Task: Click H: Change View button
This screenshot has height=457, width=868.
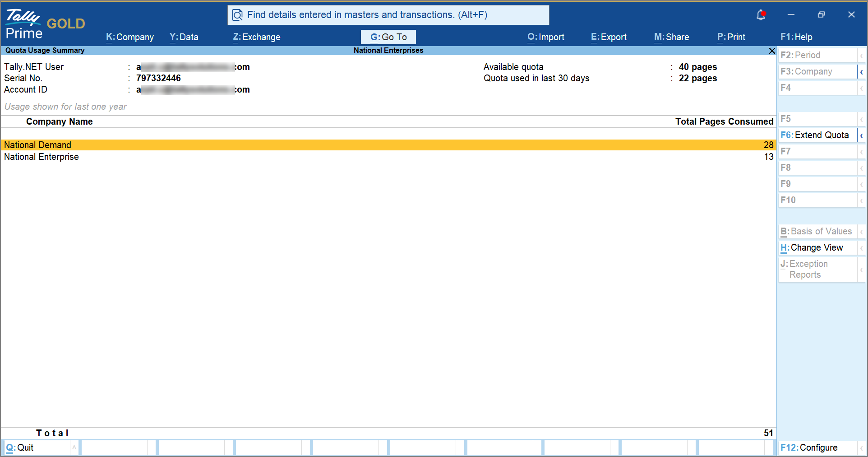Action: click(x=817, y=247)
